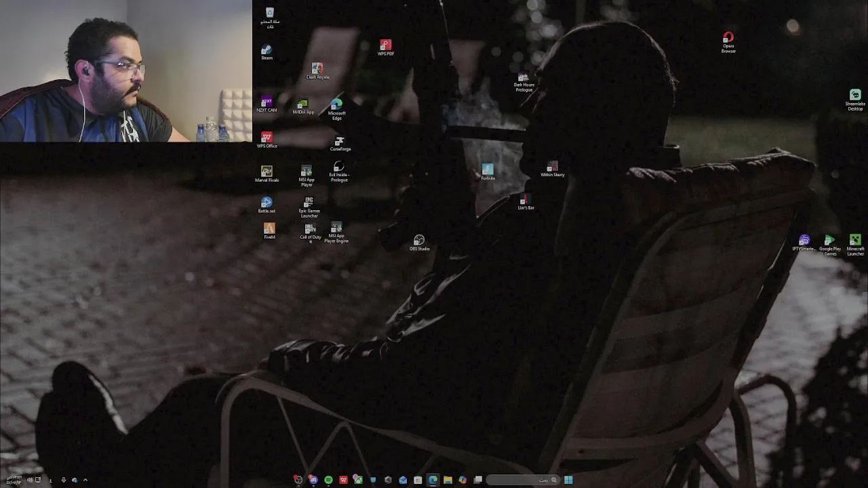Launch Battle.net from the desktop
The image size is (868, 488).
click(267, 205)
